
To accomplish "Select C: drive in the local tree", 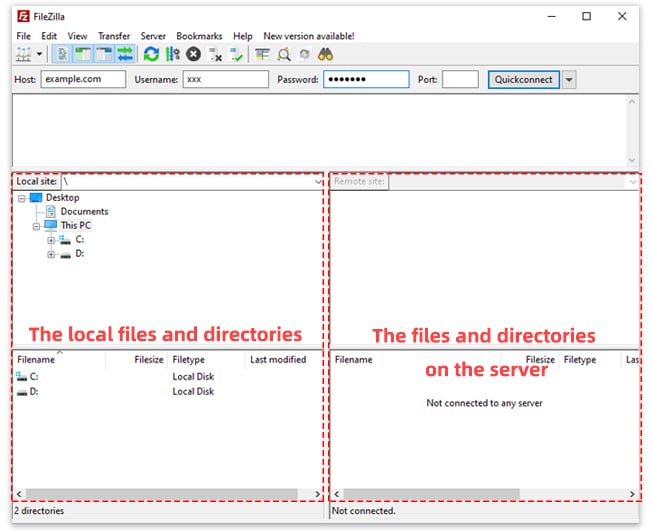I will pos(79,239).
